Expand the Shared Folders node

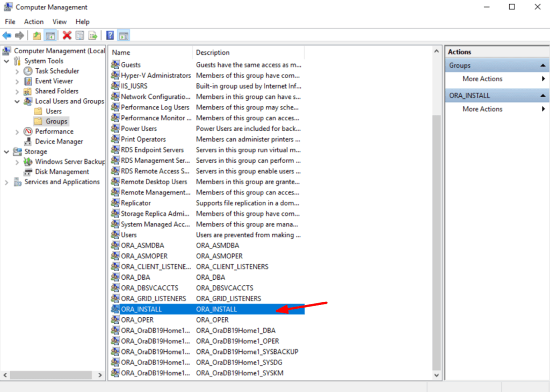click(x=17, y=91)
